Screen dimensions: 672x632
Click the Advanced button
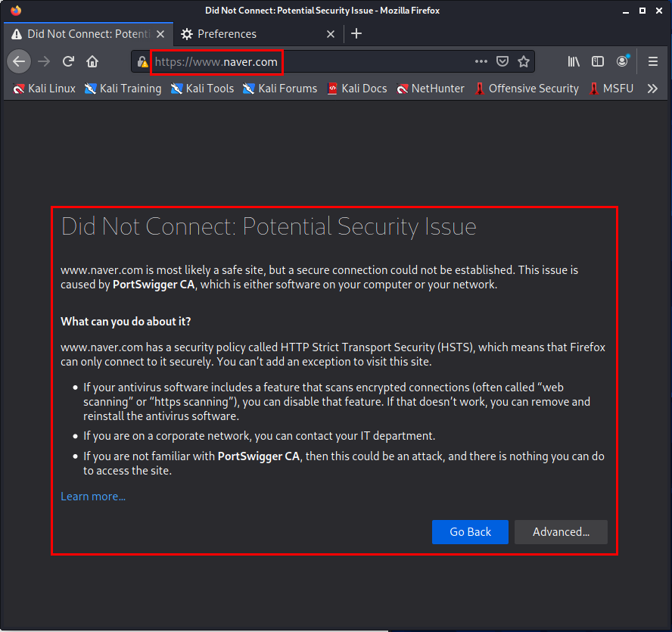[561, 532]
